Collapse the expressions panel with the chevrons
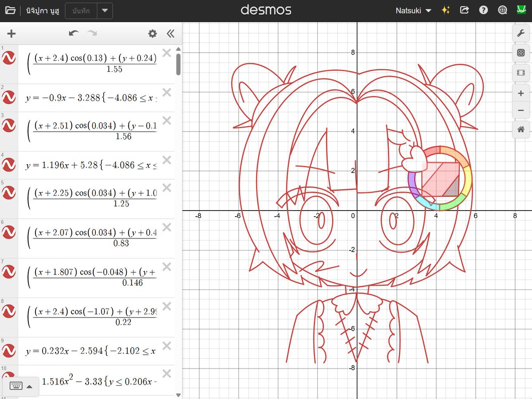The image size is (532, 399). pyautogui.click(x=171, y=33)
